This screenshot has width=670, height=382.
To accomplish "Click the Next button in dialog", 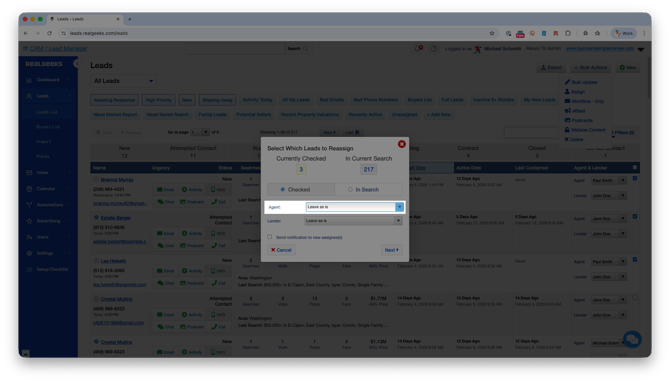I will coord(391,250).
